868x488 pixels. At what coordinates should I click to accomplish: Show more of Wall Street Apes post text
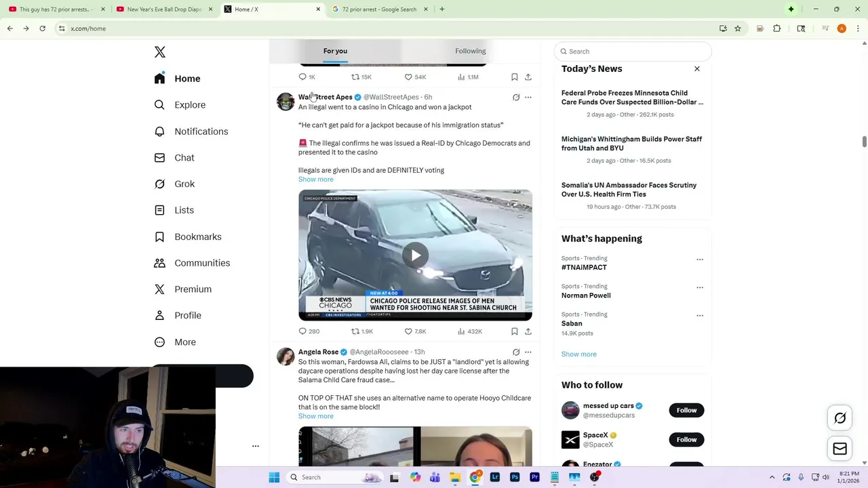[316, 180]
